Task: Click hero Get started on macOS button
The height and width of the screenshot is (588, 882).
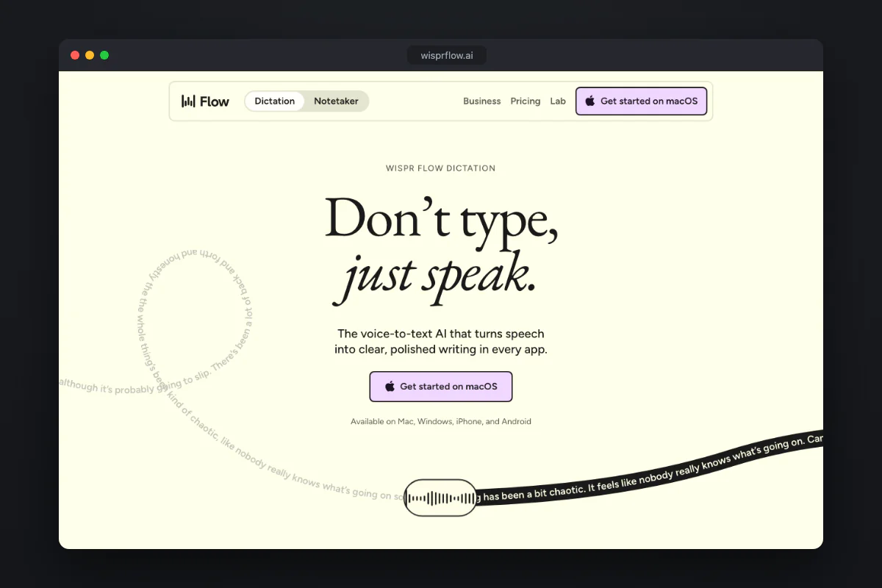Action: [x=441, y=387]
